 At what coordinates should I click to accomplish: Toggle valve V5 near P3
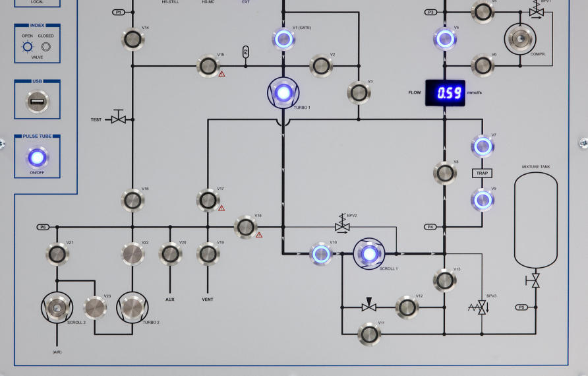coord(483,12)
